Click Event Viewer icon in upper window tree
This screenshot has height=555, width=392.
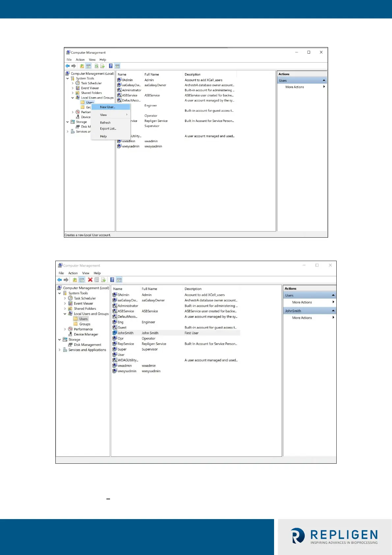(78, 88)
